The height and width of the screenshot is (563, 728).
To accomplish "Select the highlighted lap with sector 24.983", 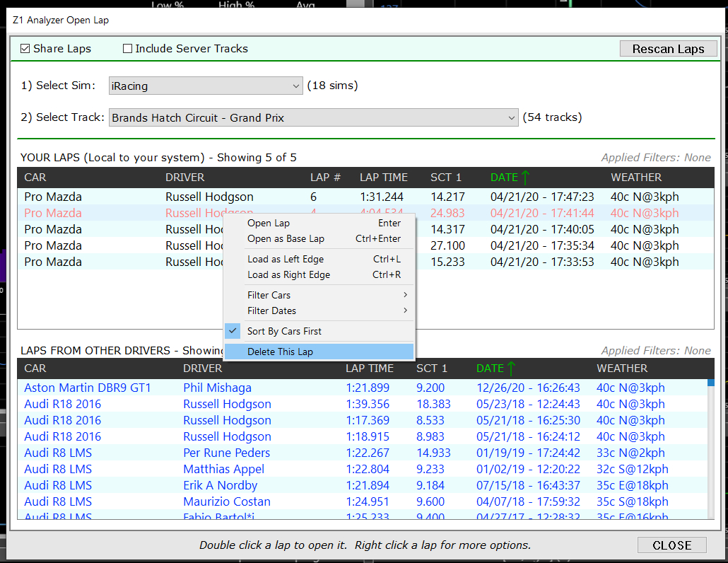I will coord(365,213).
